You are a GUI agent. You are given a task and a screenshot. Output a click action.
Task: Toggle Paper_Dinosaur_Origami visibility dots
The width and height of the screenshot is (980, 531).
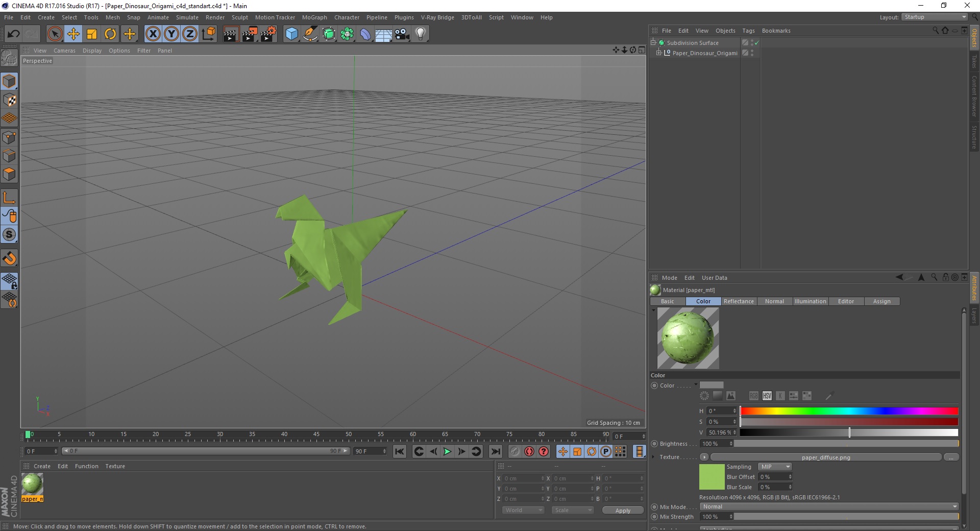pyautogui.click(x=752, y=53)
